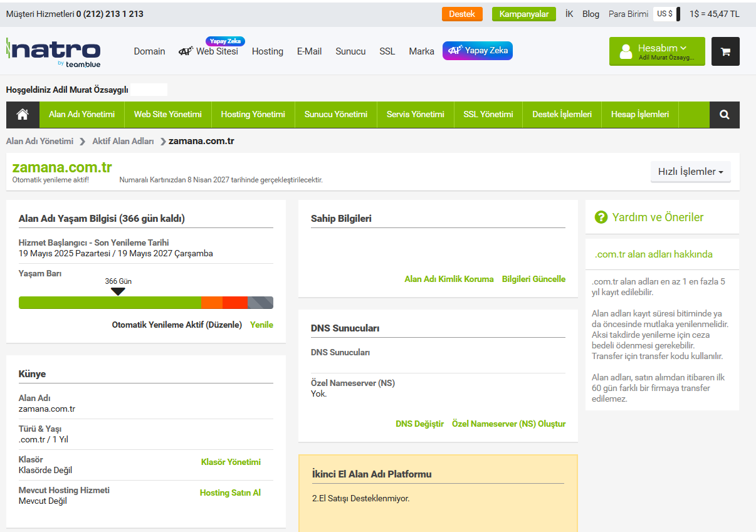Open the shopping cart icon

pyautogui.click(x=725, y=51)
